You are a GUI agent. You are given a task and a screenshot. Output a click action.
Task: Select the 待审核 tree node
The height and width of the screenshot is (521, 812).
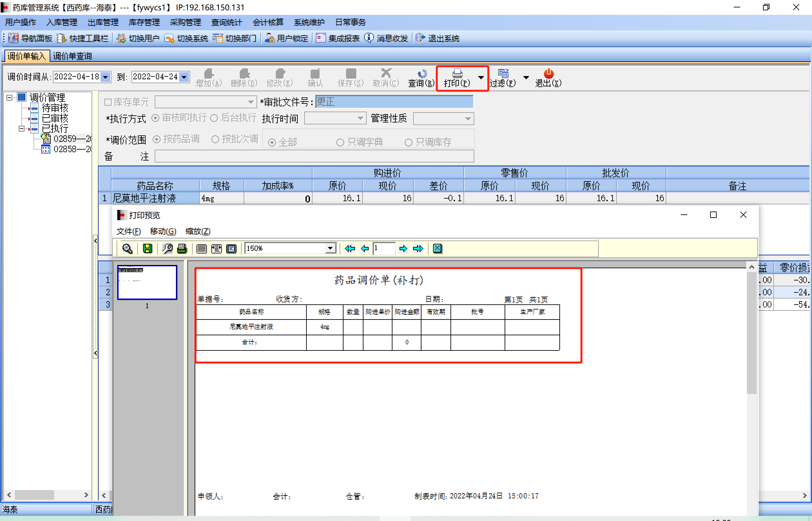tap(55, 108)
